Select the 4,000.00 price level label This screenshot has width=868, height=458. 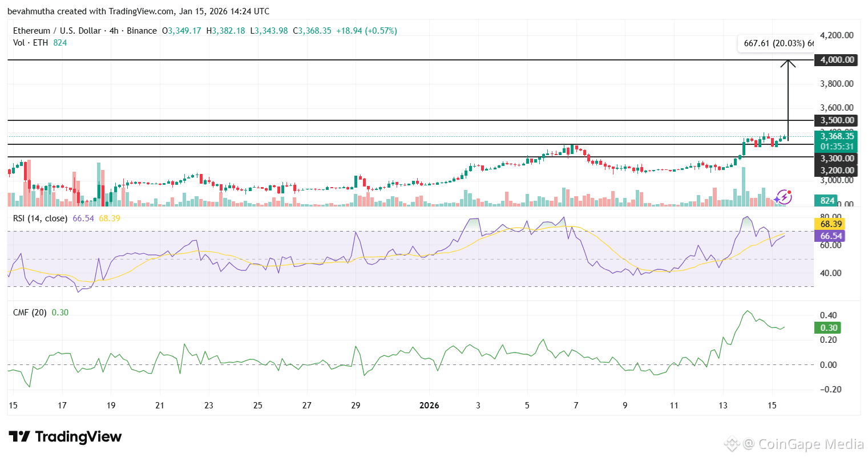click(835, 59)
